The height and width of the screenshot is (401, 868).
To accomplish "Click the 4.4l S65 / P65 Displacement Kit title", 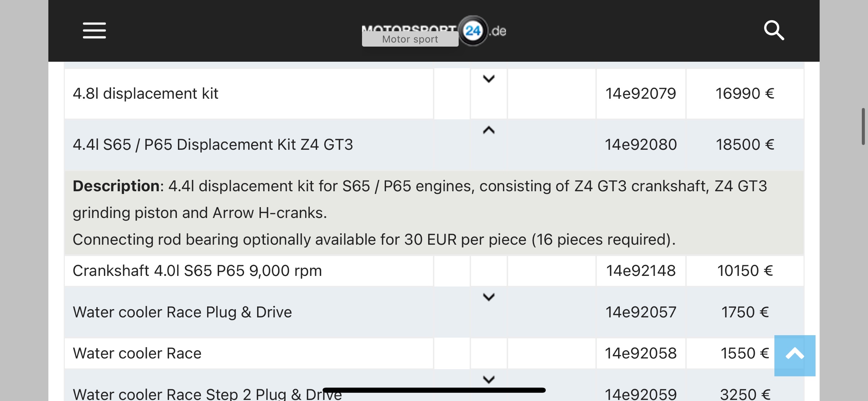I will [213, 145].
